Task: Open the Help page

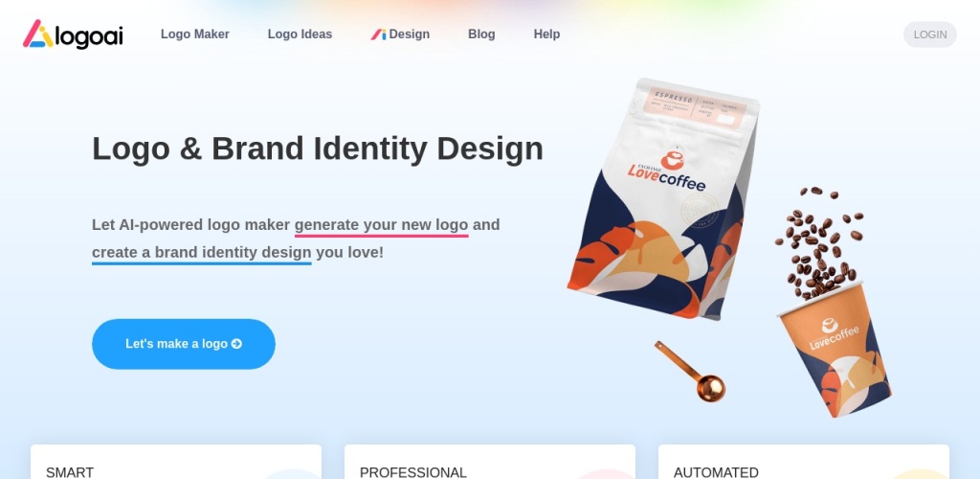Action: point(546,34)
